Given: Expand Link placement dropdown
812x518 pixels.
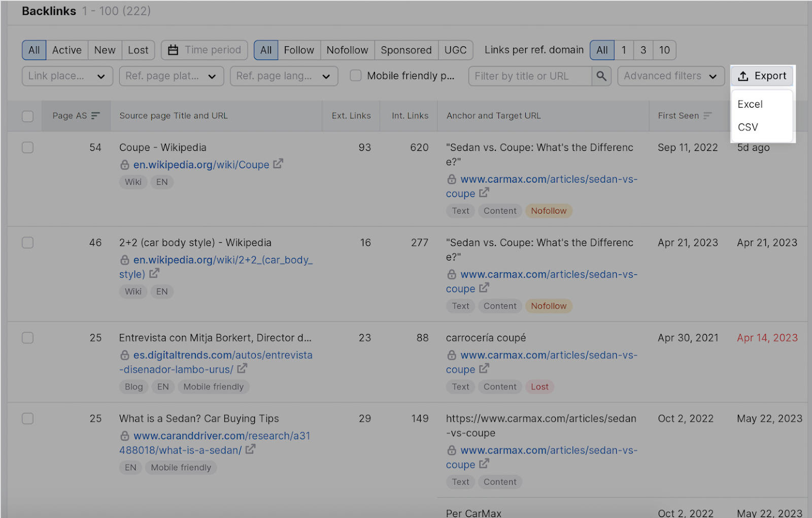Looking at the screenshot, I should (67, 76).
